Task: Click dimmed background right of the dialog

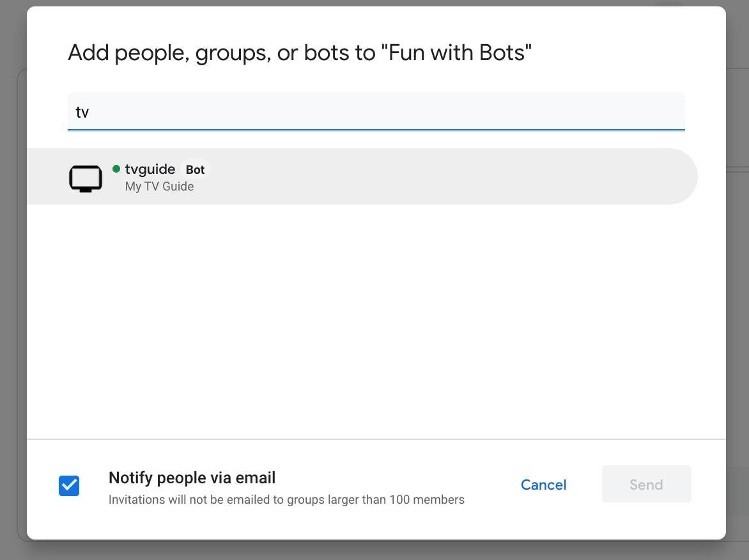Action: coord(737,288)
